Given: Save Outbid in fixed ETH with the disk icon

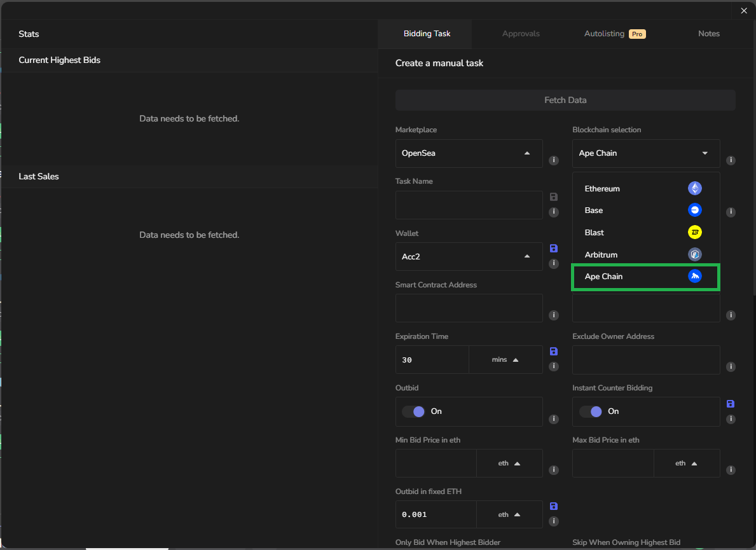Looking at the screenshot, I should click(554, 506).
